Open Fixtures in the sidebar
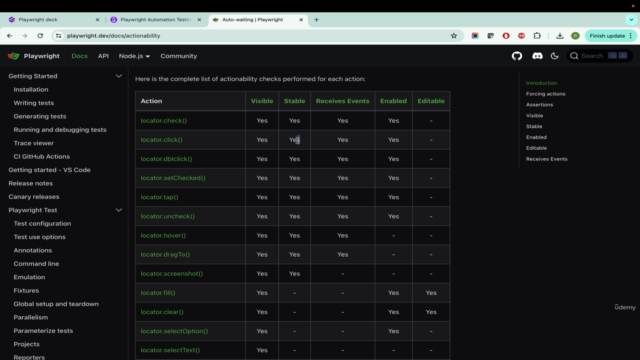Image resolution: width=640 pixels, height=360 pixels. coord(26,291)
